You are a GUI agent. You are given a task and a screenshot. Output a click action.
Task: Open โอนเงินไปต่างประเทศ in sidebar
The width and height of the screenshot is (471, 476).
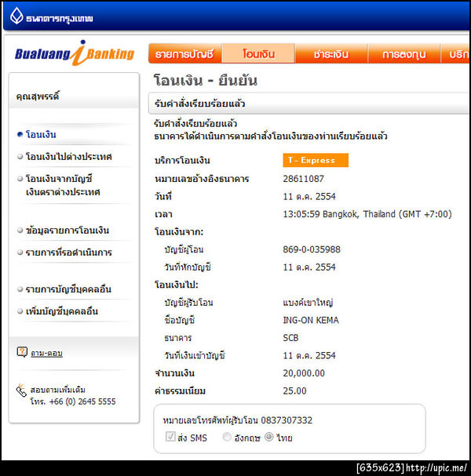tap(68, 157)
